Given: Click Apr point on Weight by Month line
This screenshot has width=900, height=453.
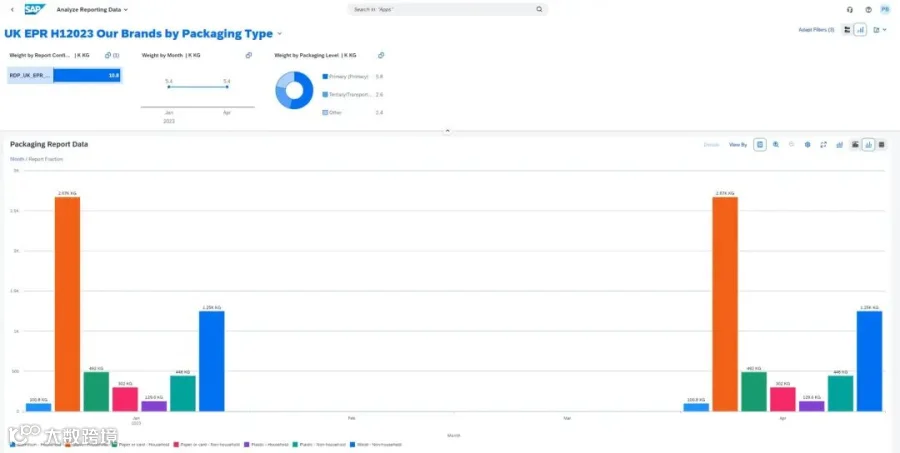Looking at the screenshot, I should click(227, 87).
